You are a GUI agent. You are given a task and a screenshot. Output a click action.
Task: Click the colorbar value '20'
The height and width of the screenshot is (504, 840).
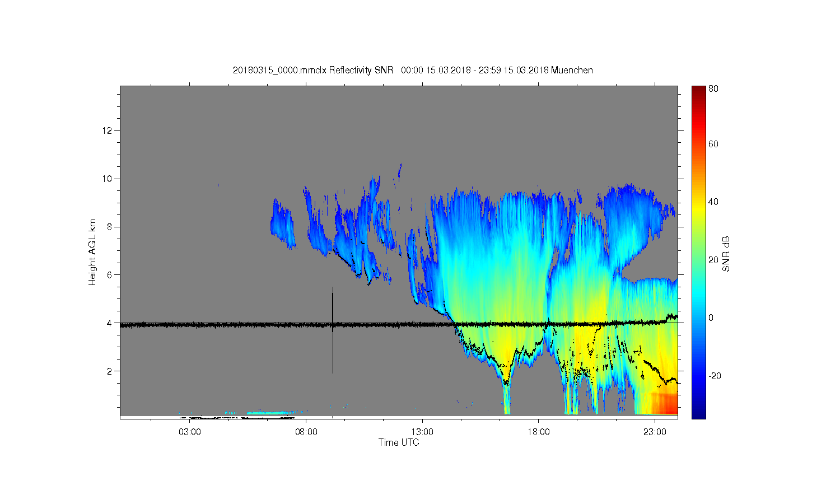point(713,260)
